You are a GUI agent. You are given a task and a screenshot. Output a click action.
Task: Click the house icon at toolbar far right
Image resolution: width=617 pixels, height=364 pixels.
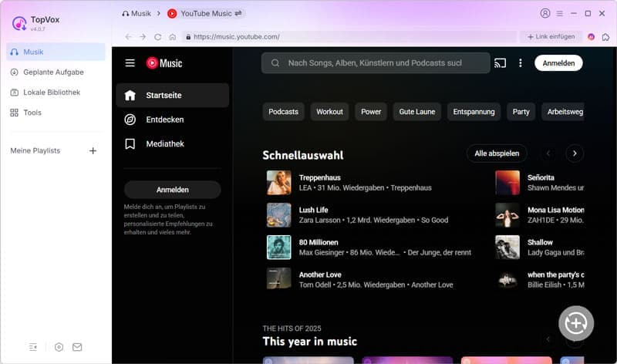(605, 37)
